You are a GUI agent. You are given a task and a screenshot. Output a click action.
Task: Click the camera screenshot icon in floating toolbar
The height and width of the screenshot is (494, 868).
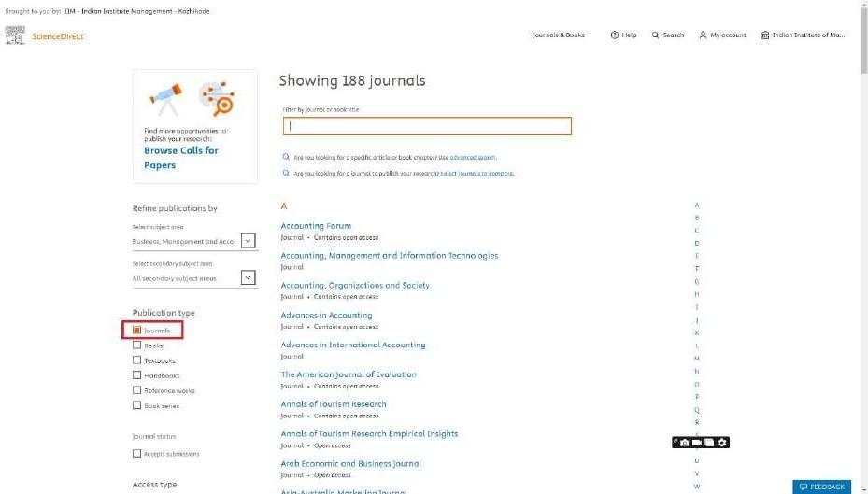click(x=685, y=443)
